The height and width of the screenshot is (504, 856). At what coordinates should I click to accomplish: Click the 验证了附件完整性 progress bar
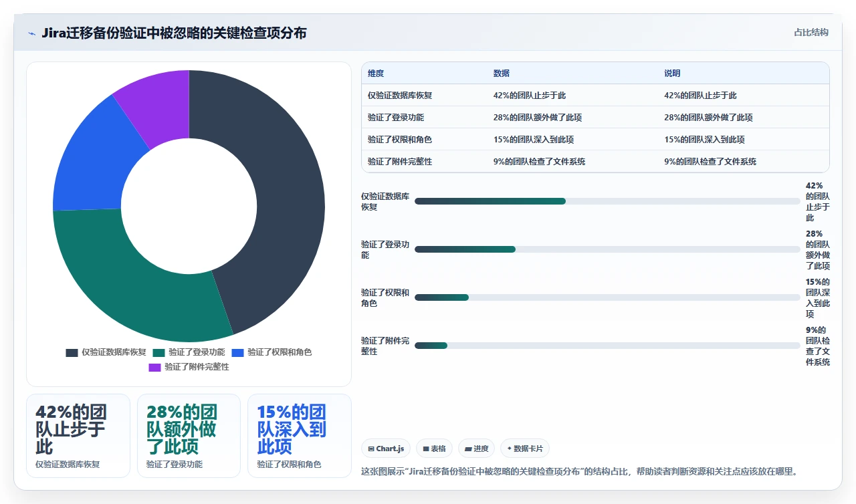[607, 346]
